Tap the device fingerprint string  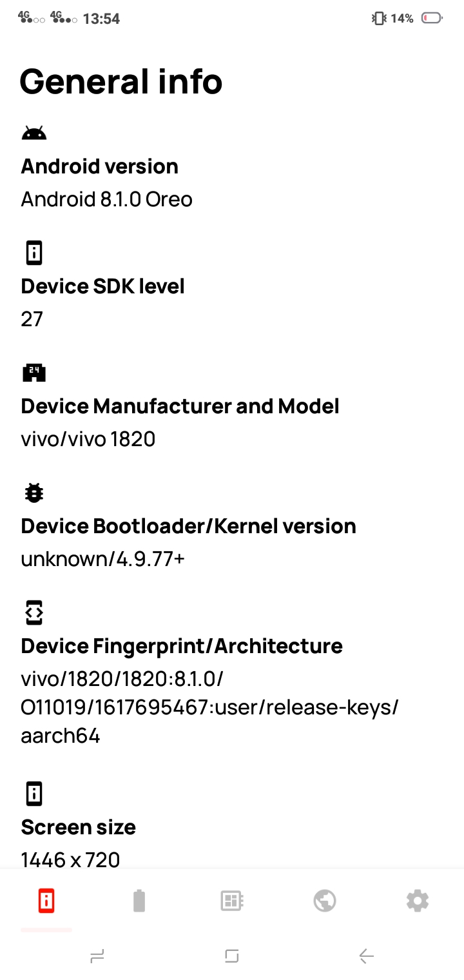[x=209, y=707]
